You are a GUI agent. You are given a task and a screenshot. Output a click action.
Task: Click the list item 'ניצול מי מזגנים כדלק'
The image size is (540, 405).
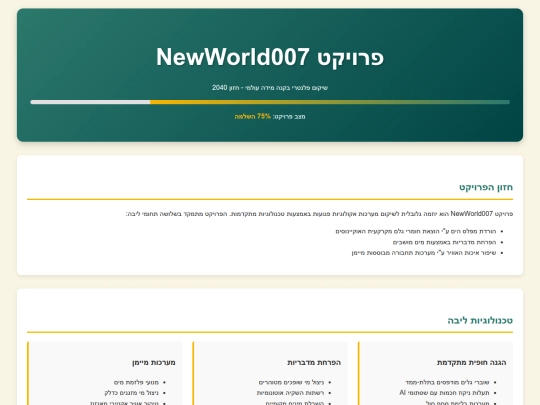point(132,393)
